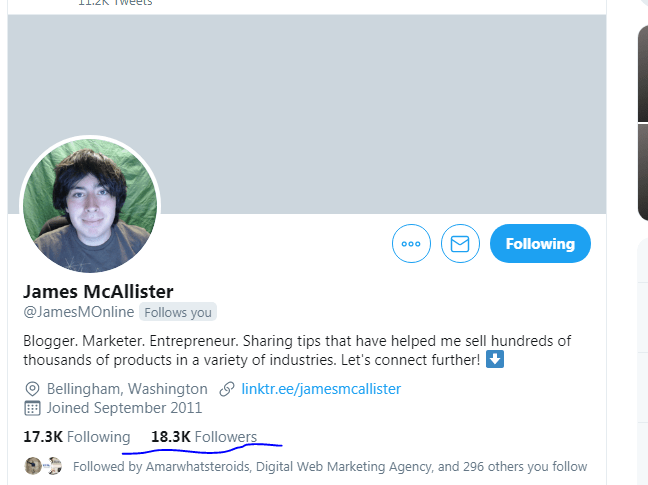Click the @JamesMOnline handle

78,312
